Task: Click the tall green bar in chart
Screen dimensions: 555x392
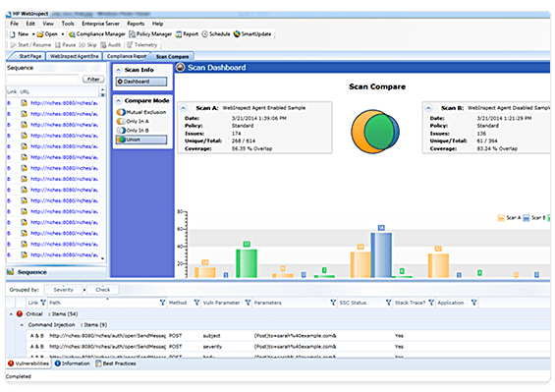Action: (247, 263)
